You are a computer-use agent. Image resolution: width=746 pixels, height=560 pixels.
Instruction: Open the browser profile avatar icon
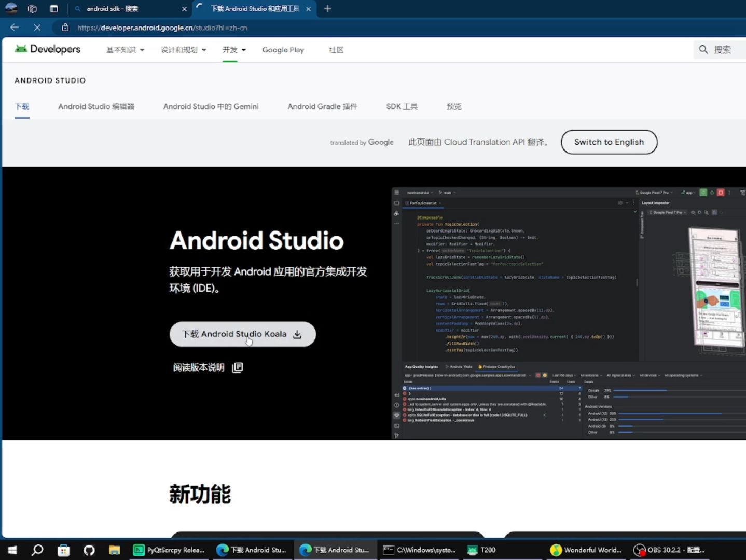11,8
